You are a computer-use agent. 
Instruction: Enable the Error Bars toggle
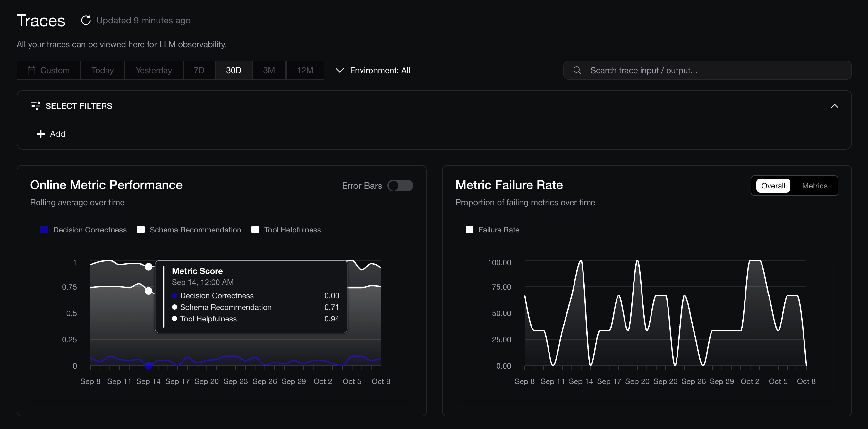[x=401, y=186]
